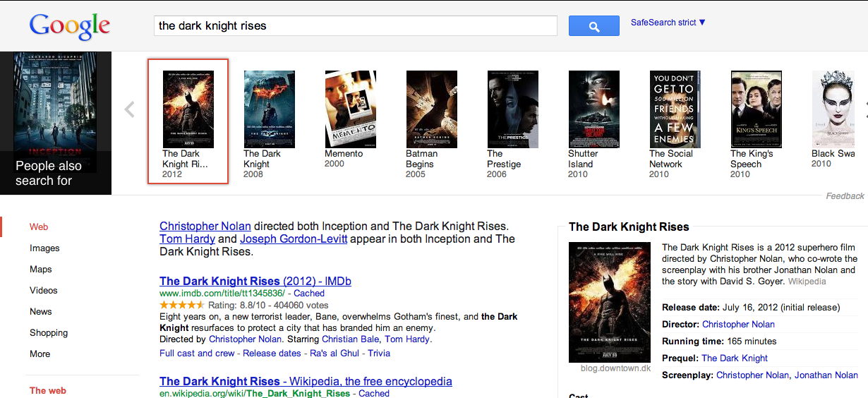The width and height of the screenshot is (868, 398).
Task: Open the Wikipedia source link in panel
Action: point(807,282)
